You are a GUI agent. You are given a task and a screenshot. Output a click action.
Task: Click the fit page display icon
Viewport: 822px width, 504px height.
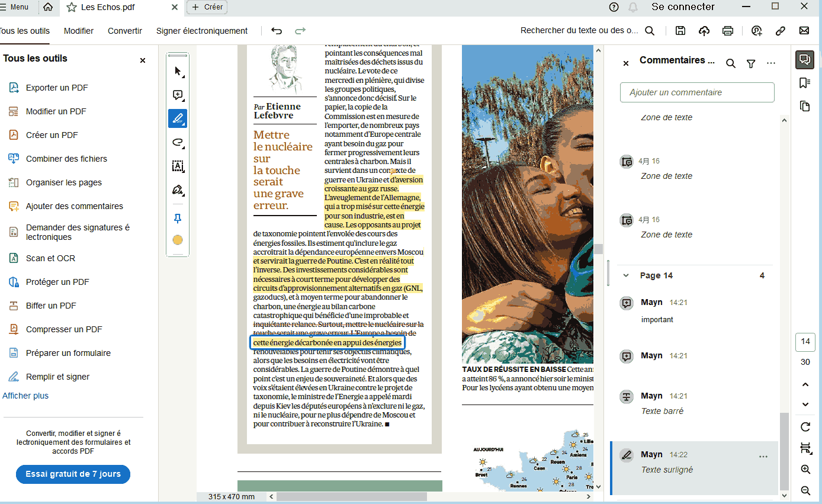point(805,448)
